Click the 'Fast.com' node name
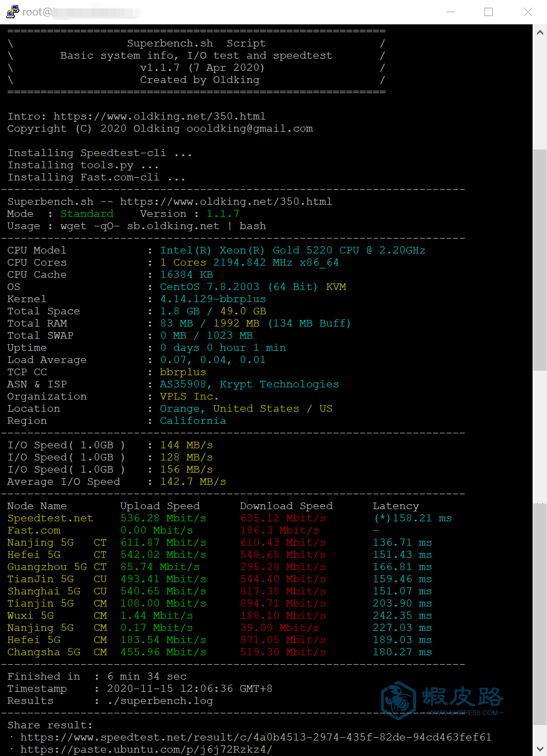 (34, 530)
